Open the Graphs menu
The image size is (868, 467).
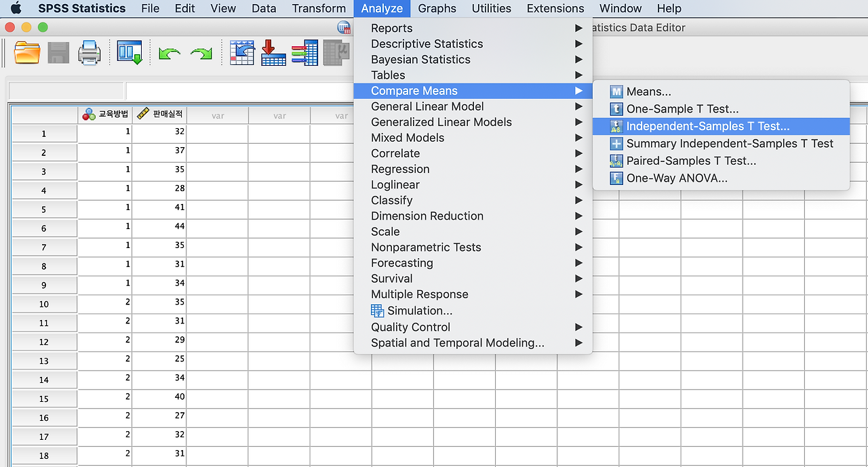437,8
